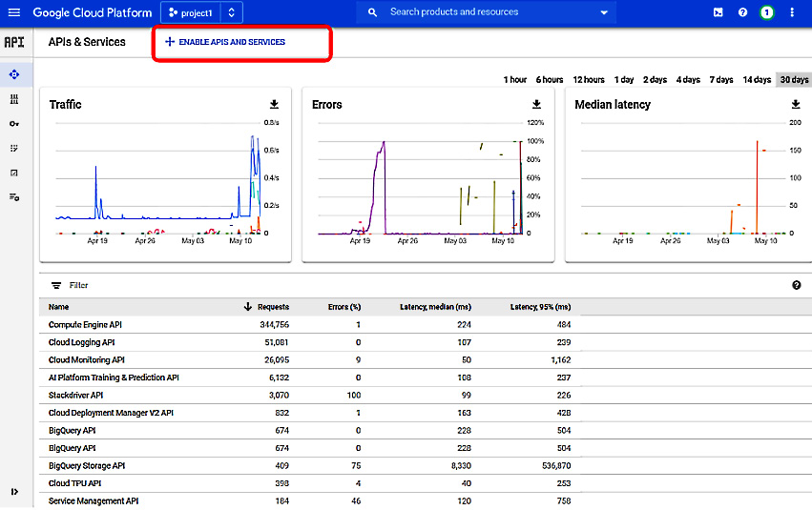The width and height of the screenshot is (812, 510).
Task: Click the Traffic chart graph
Action: tap(158, 178)
